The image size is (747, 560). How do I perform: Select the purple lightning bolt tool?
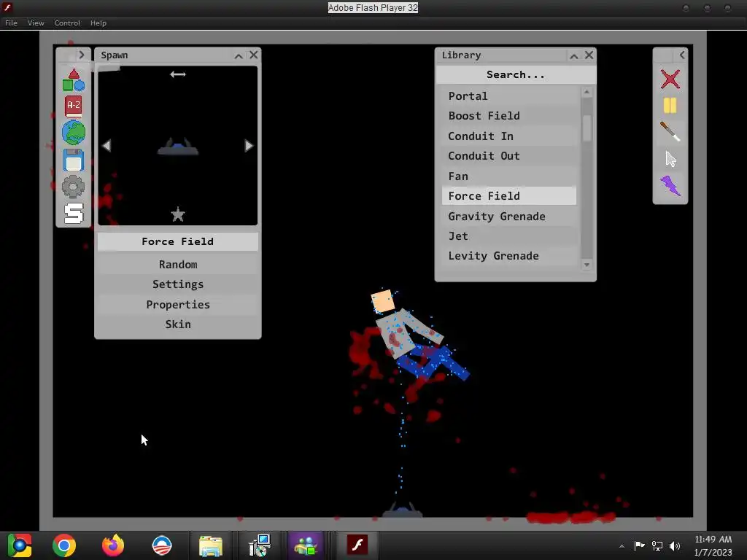click(x=670, y=186)
